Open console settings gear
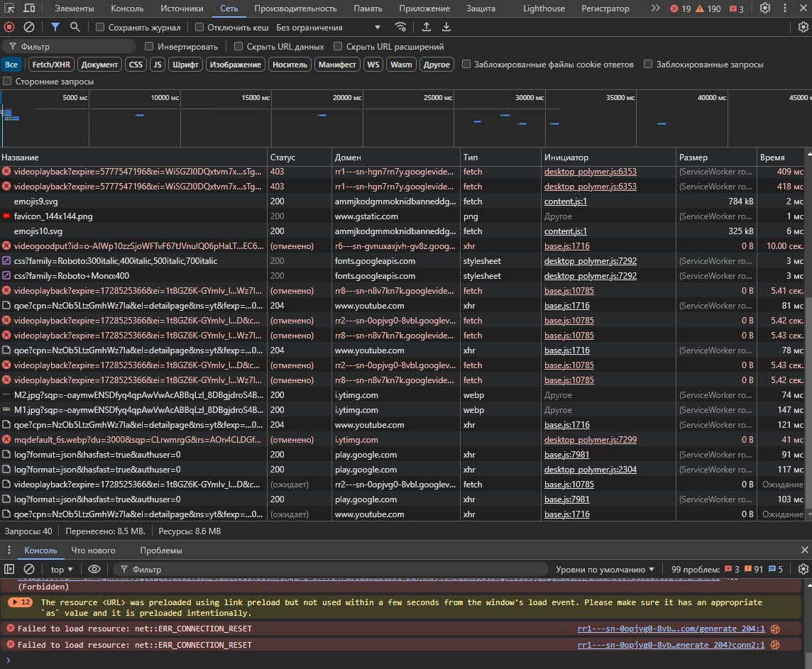The image size is (812, 669). tap(803, 569)
